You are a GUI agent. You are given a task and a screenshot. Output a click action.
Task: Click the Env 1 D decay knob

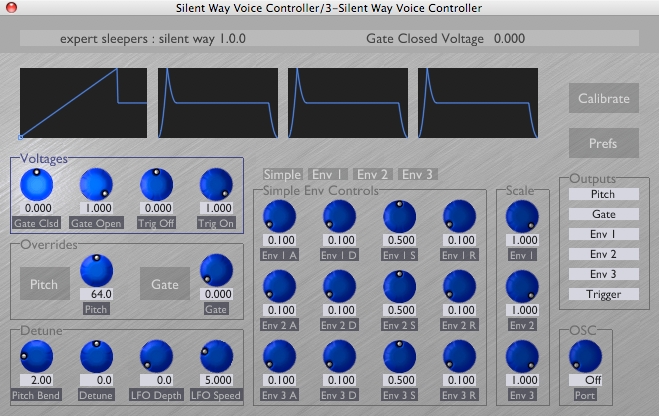(340, 216)
